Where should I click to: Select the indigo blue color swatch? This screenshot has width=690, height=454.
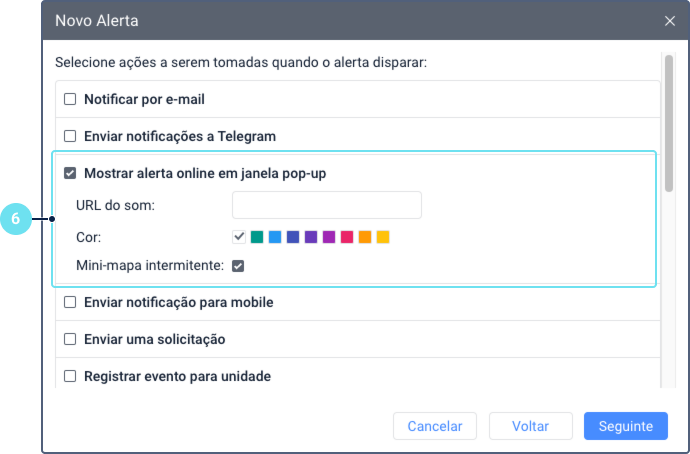coord(292,237)
